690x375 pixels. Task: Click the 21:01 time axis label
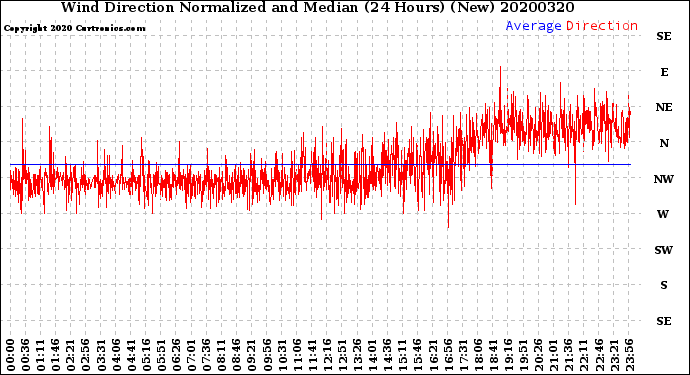[x=553, y=355]
